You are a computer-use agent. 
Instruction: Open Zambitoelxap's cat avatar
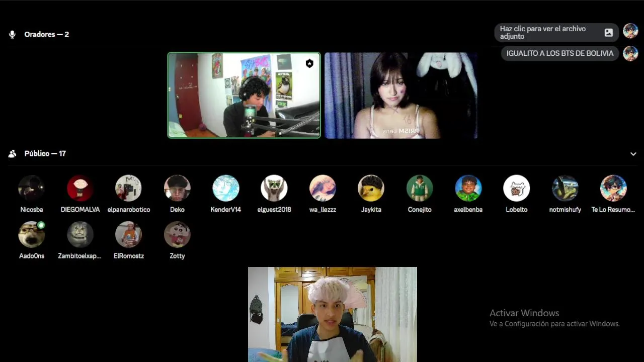tap(80, 234)
